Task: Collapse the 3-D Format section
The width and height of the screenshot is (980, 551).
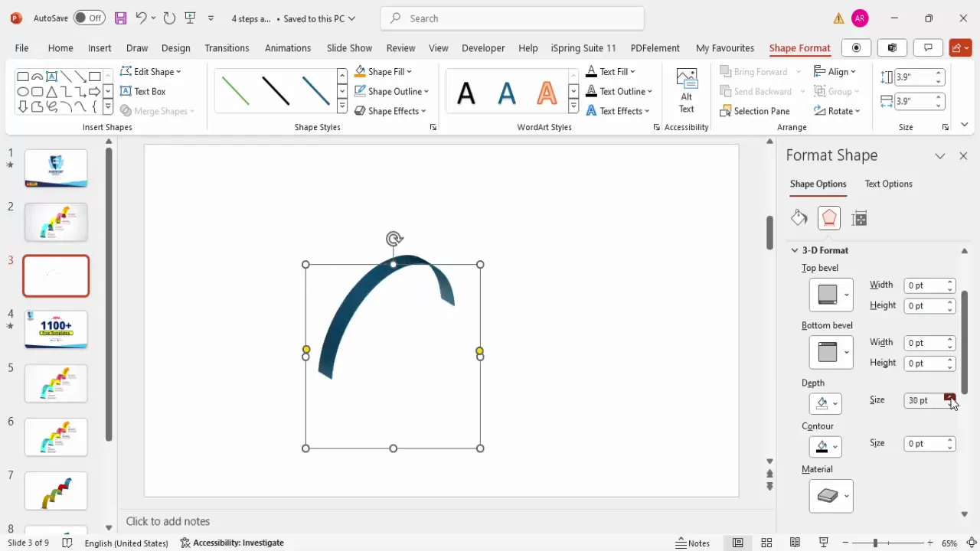Action: point(795,250)
